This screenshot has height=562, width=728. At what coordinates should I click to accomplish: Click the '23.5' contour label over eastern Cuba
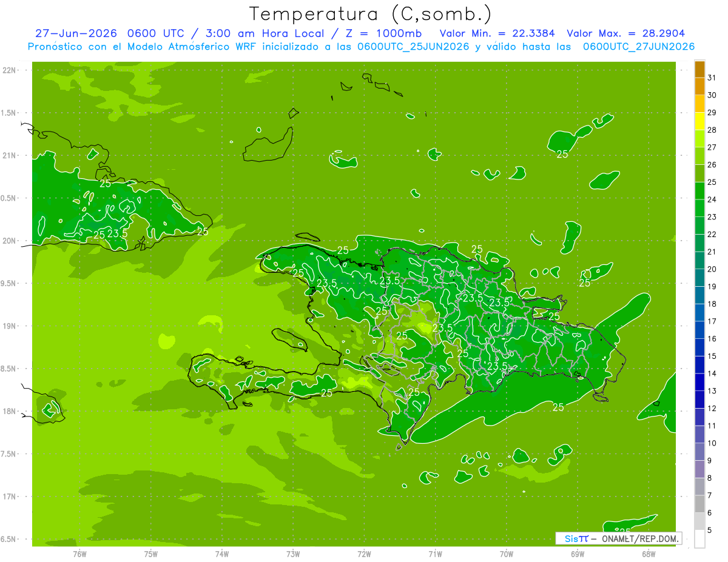coord(117,233)
